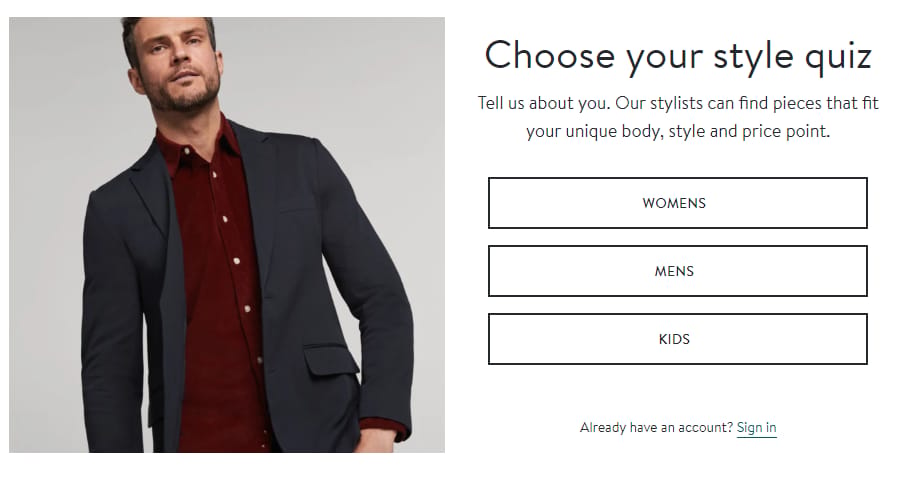
Task: Click the model's beard
Action: 183,96
